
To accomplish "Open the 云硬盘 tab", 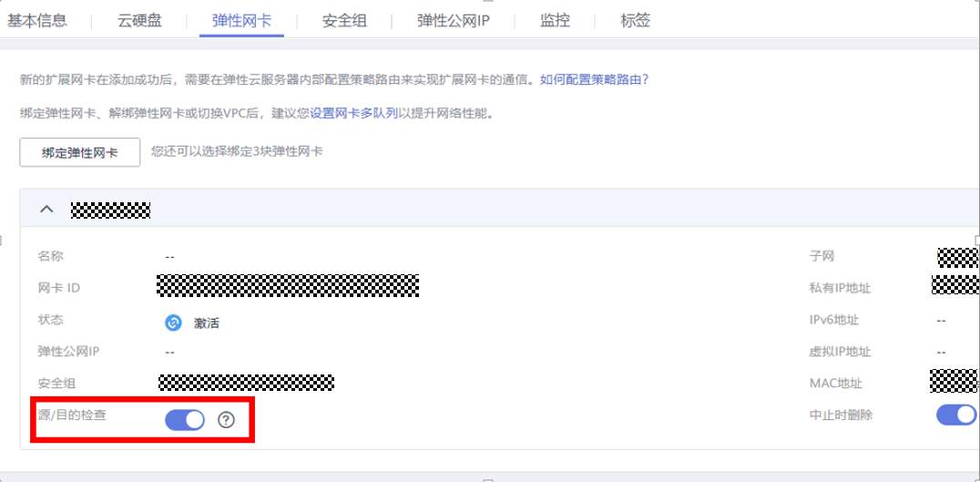I will (x=139, y=21).
